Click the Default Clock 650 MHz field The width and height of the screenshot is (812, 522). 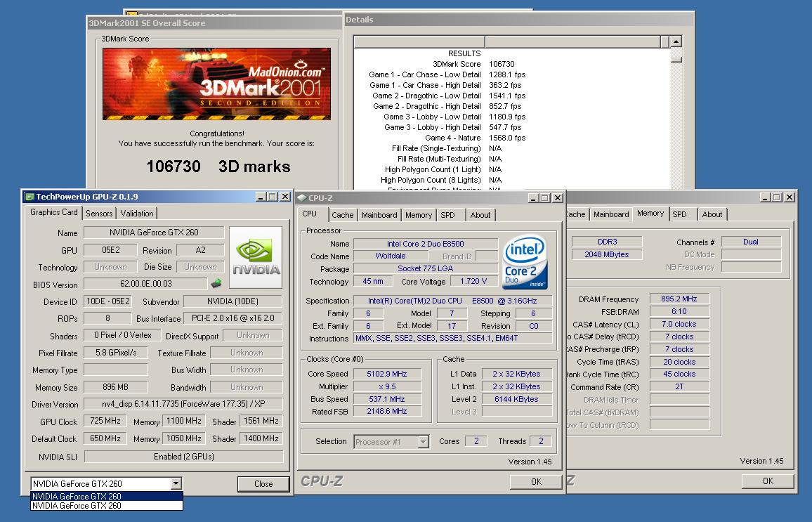click(105, 438)
